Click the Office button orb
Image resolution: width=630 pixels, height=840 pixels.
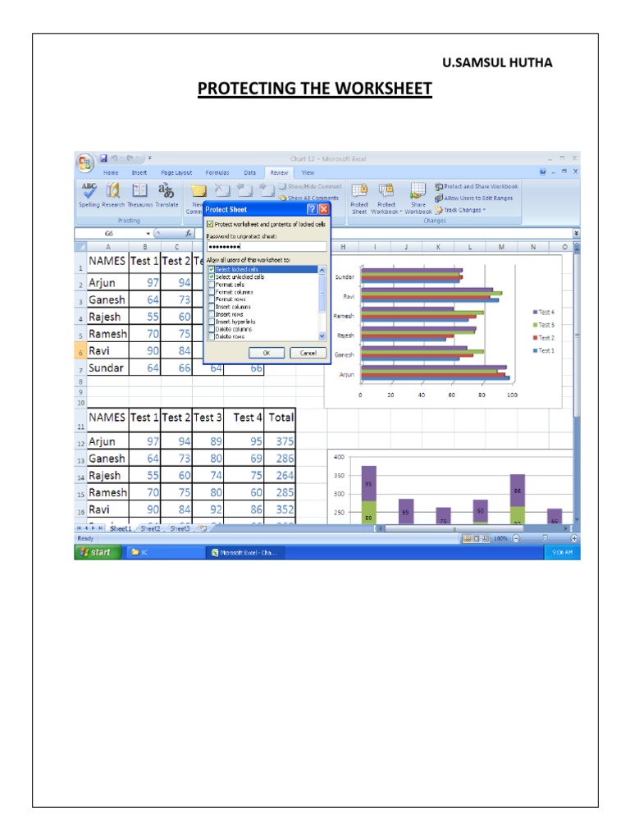pos(84,163)
